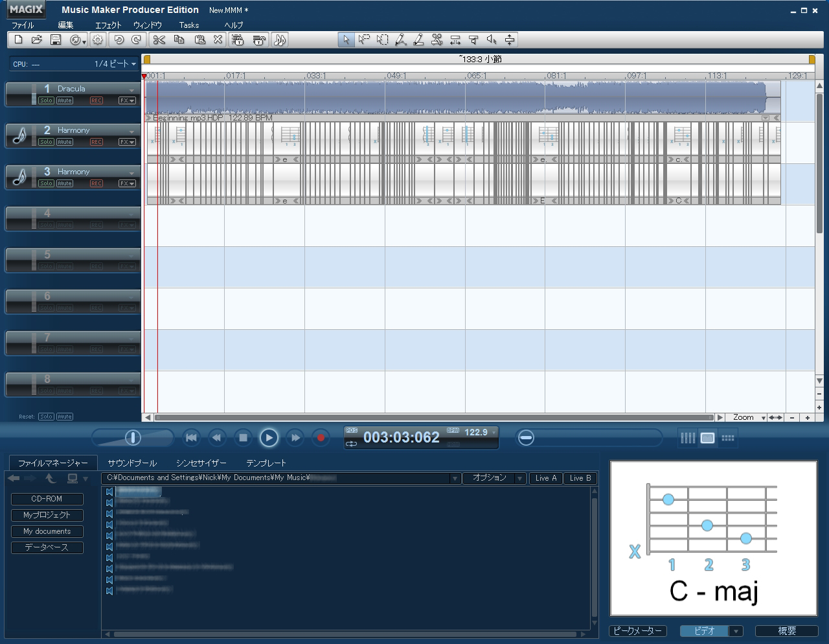Image resolution: width=829 pixels, height=644 pixels.
Task: Arm REC on track 2 Harmony
Action: click(97, 142)
